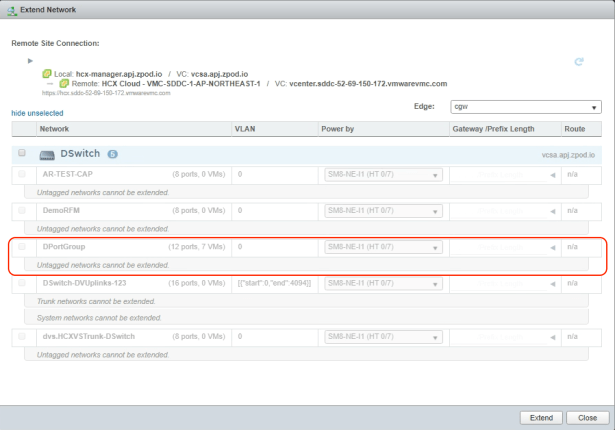This screenshot has height=430, width=615.
Task: Toggle the DSwitch group checkbox
Action: (23, 152)
